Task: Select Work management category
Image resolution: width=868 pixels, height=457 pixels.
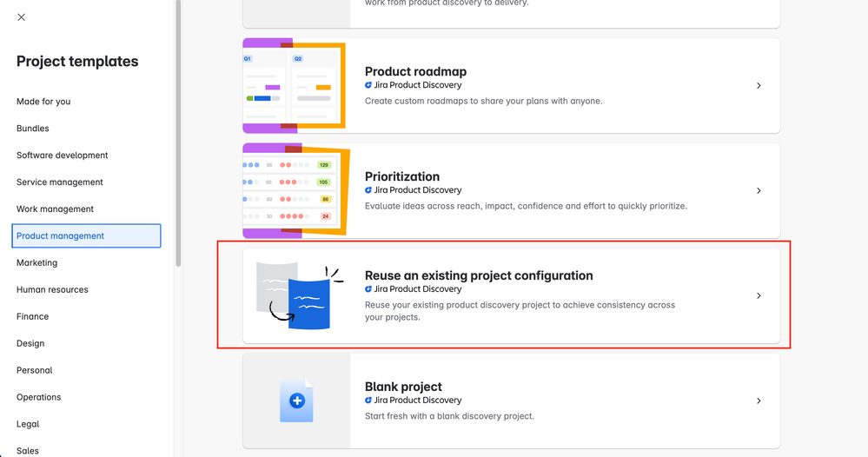Action: (55, 209)
